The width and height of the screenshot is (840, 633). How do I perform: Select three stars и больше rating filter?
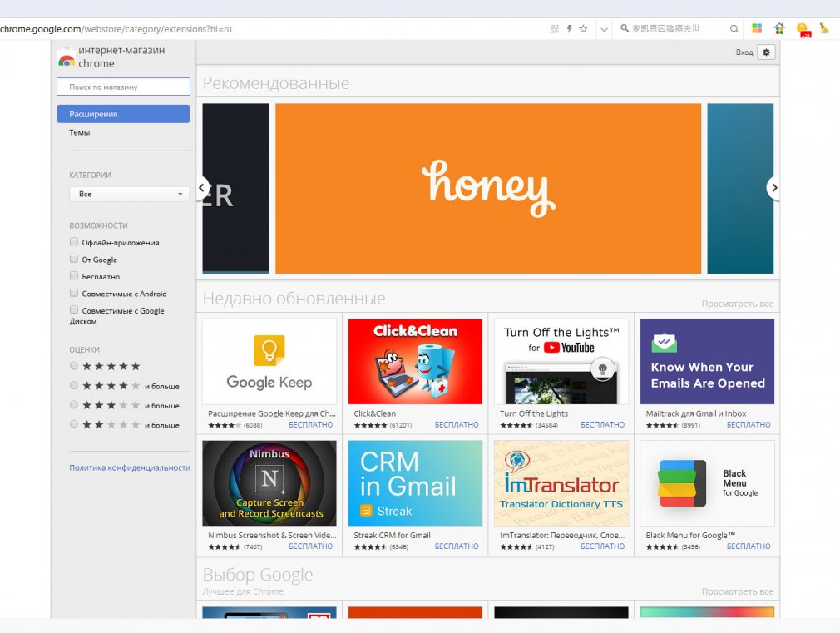pyautogui.click(x=74, y=405)
